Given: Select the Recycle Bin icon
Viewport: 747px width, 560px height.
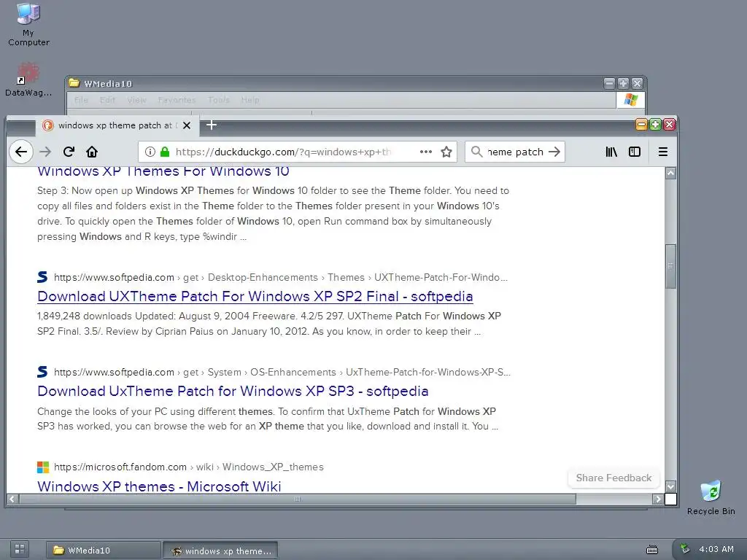Looking at the screenshot, I should 711,497.
